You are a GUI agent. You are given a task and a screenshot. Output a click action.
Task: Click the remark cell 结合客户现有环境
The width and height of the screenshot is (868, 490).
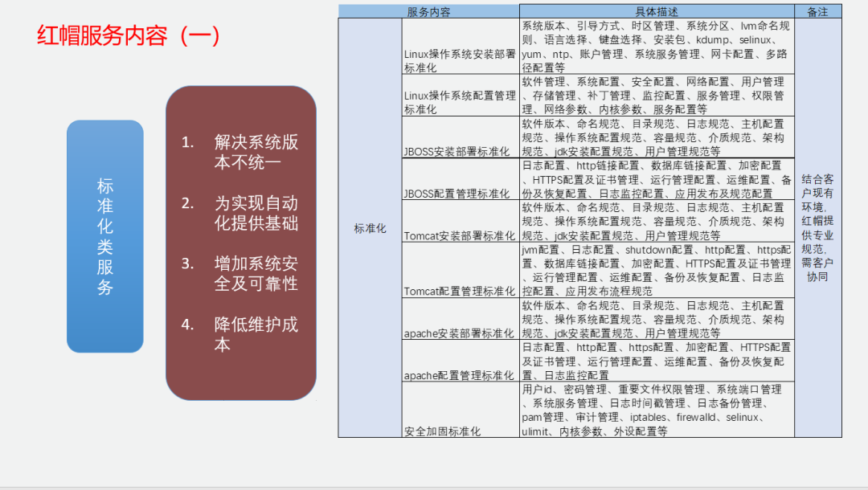pyautogui.click(x=817, y=228)
